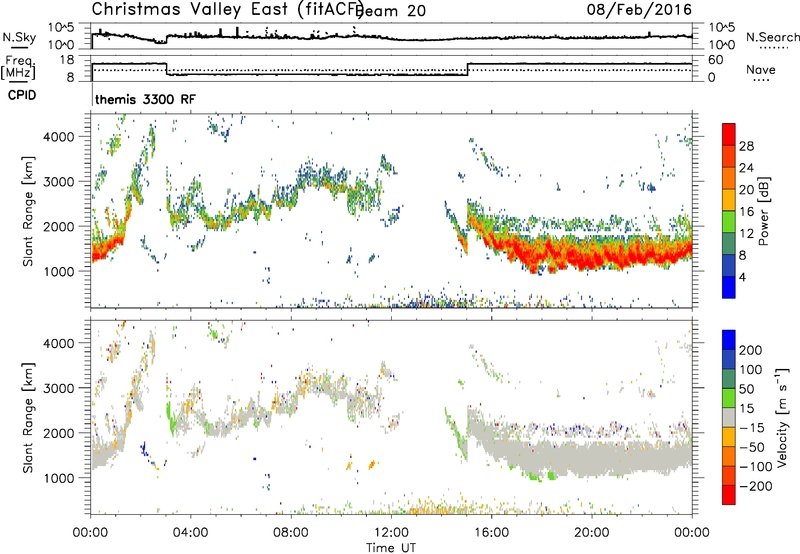
Task: Click the 'Time UT' axis label
Action: pyautogui.click(x=391, y=548)
